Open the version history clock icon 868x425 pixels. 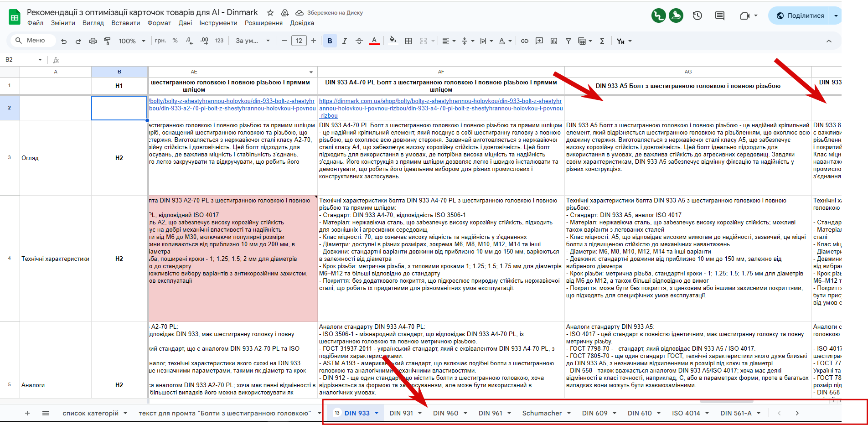click(697, 16)
